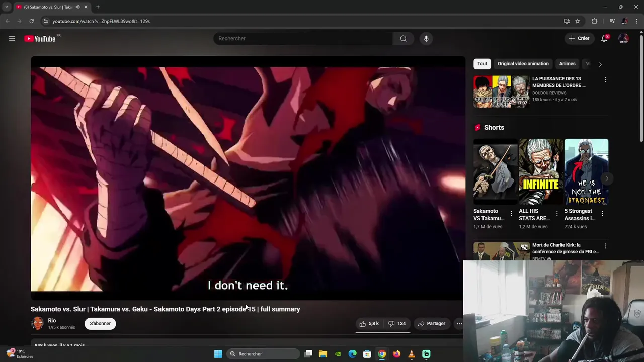Select the Tout filter chip
The width and height of the screenshot is (644, 362).
click(x=482, y=64)
